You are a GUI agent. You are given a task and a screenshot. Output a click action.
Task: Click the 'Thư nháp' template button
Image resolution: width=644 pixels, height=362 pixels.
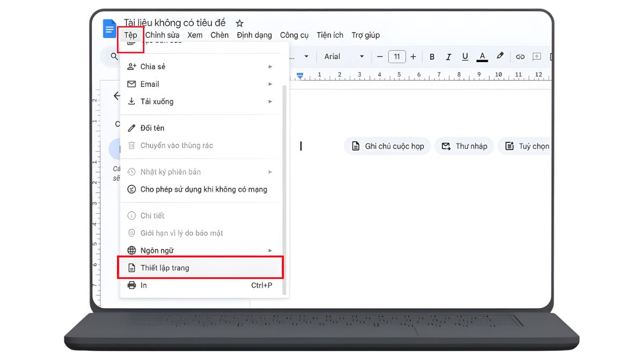[464, 145]
